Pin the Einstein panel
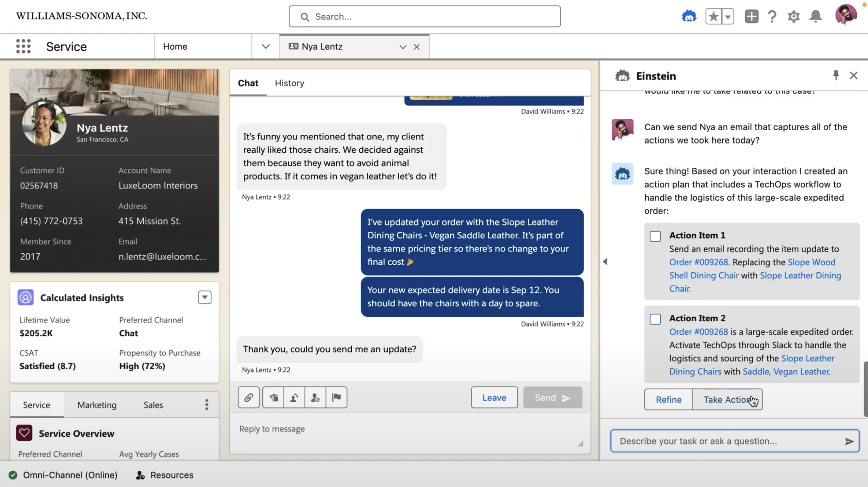This screenshot has height=487, width=868. (836, 75)
